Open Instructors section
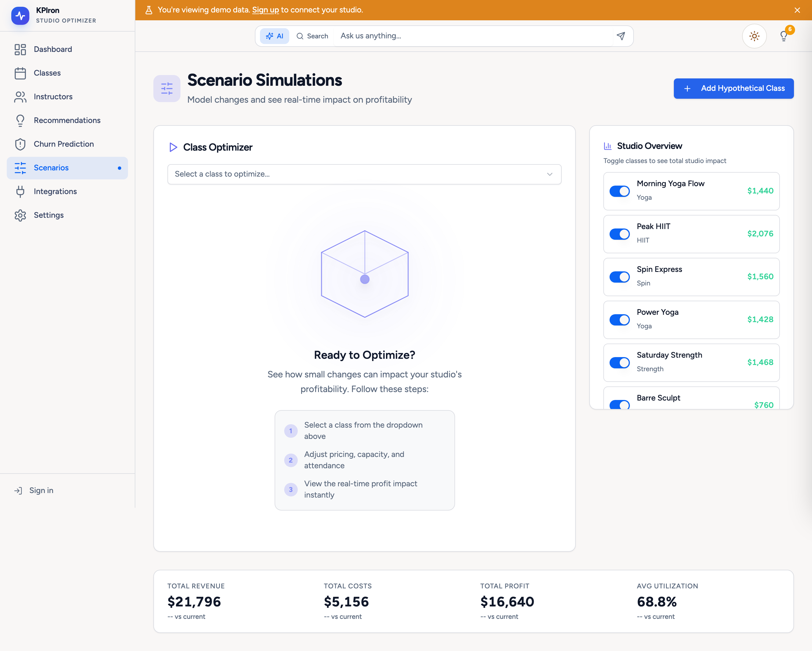Viewport: 812px width, 651px height. [67, 97]
